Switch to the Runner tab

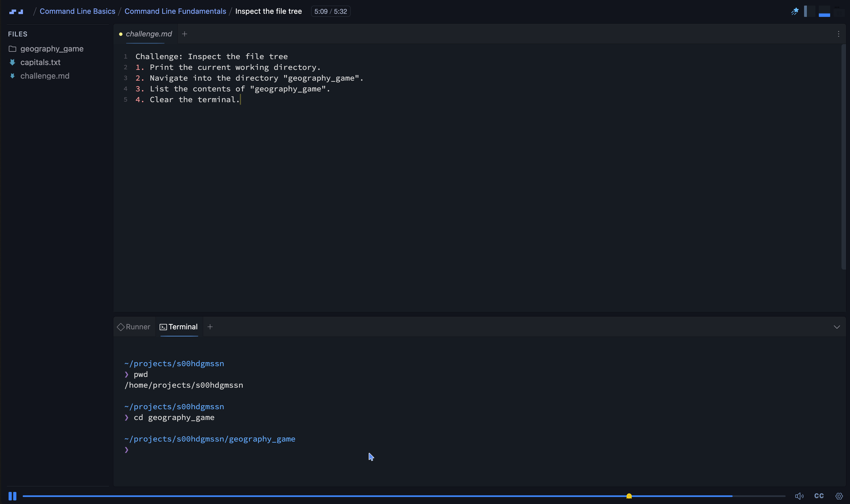point(133,327)
